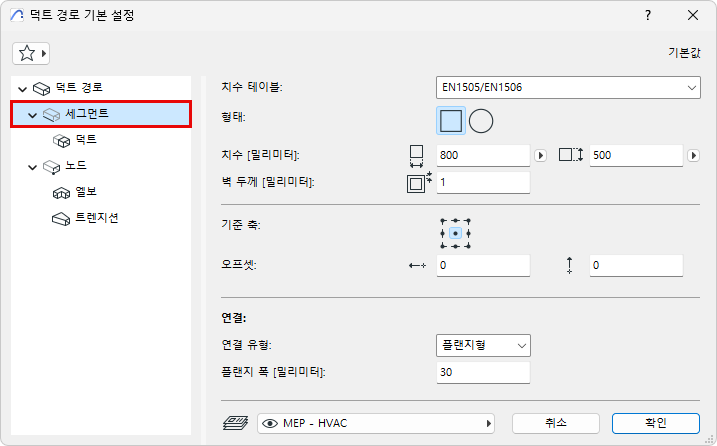Open the MEP - HVAC layer selector
Image resolution: width=717 pixels, height=446 pixels.
[x=376, y=424]
